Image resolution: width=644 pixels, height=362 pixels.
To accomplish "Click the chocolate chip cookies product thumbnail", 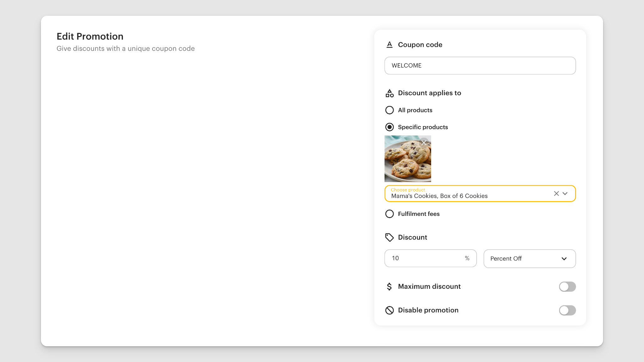I will (x=408, y=159).
